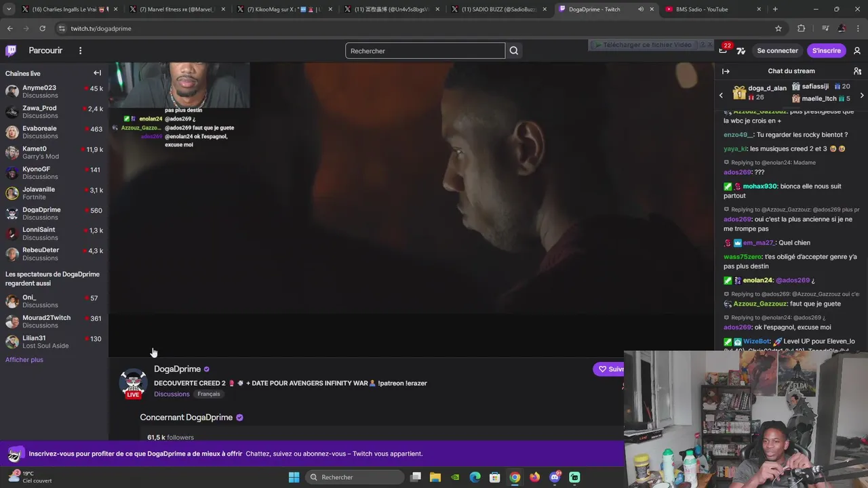Click the Turbo ad-free icon
868x488 pixels.
pyautogui.click(x=741, y=51)
